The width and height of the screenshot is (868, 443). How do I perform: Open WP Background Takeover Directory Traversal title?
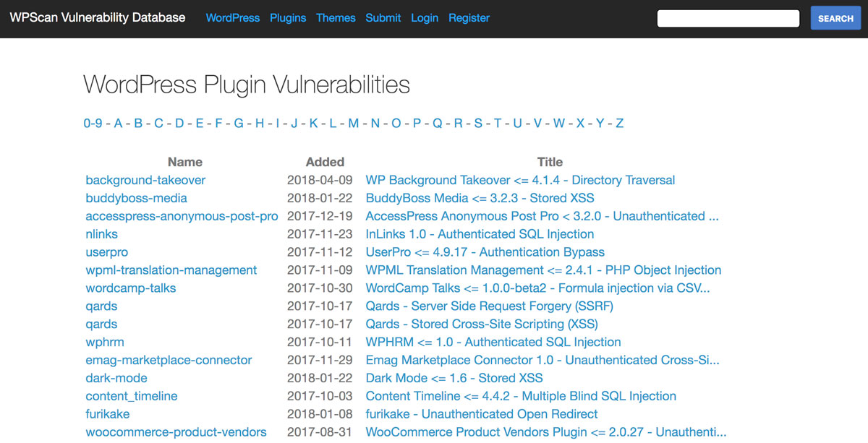pos(520,180)
